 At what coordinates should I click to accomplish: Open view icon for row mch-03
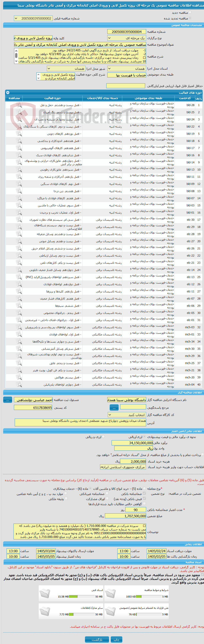tap(19, 327)
